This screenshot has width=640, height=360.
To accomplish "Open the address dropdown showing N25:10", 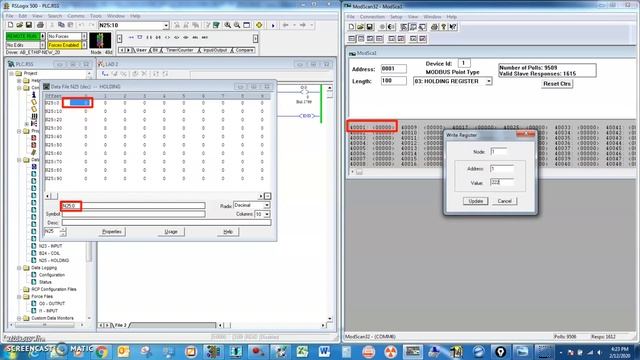I will [166, 25].
